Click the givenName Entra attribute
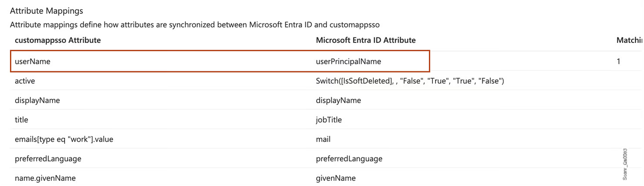 [336, 178]
